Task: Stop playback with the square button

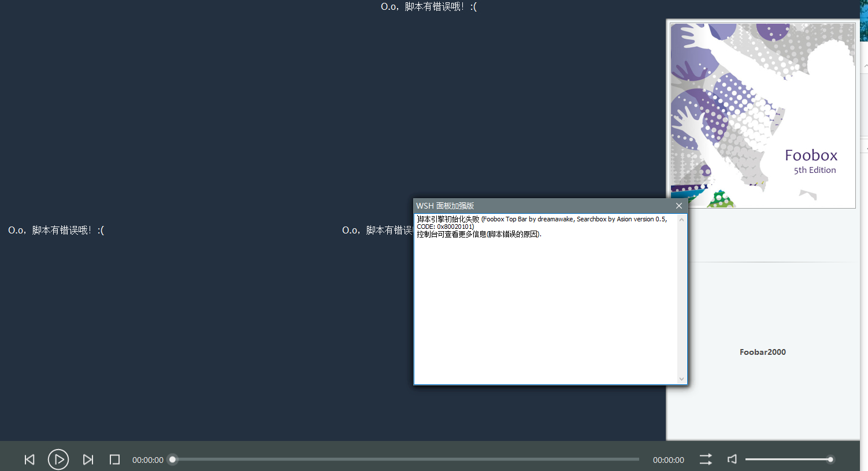Action: 114,459
